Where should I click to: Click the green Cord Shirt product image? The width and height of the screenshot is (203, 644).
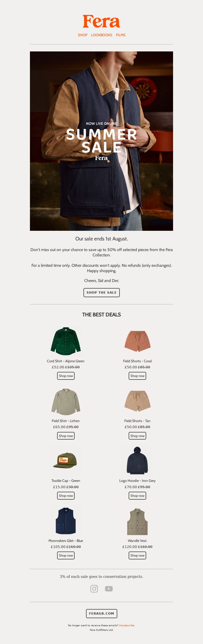66,341
